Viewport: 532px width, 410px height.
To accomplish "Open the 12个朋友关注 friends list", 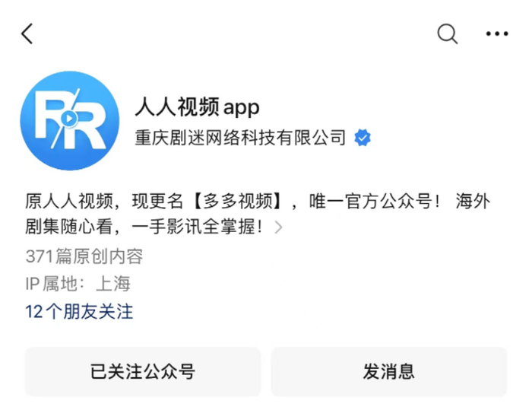I will point(79,312).
